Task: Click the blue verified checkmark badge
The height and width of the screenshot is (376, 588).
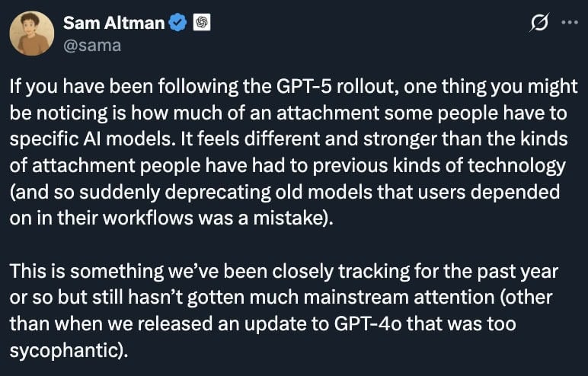Action: (177, 23)
